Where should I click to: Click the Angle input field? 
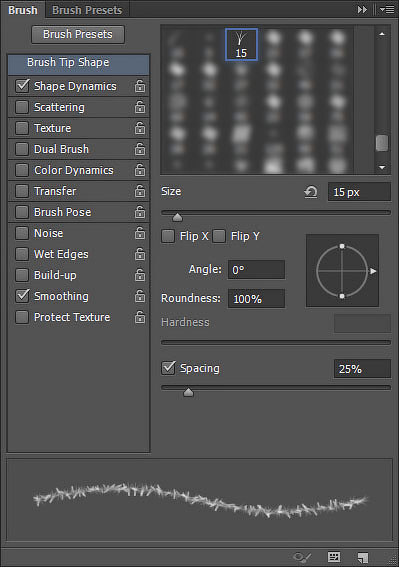[256, 270]
